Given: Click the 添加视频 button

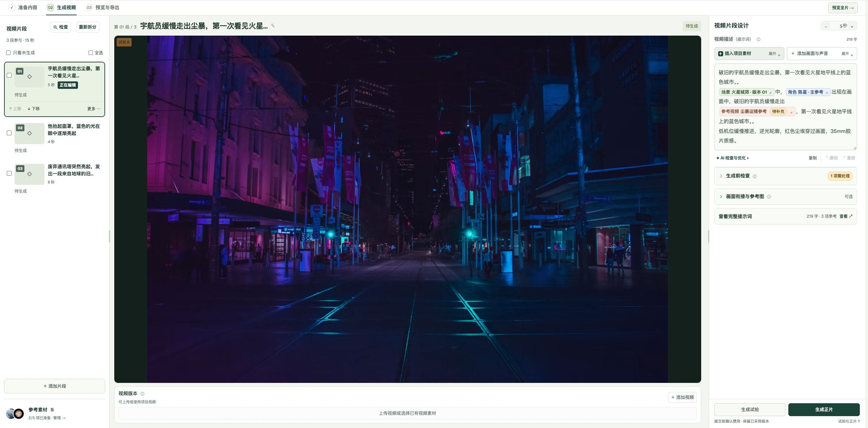Looking at the screenshot, I should tap(682, 397).
